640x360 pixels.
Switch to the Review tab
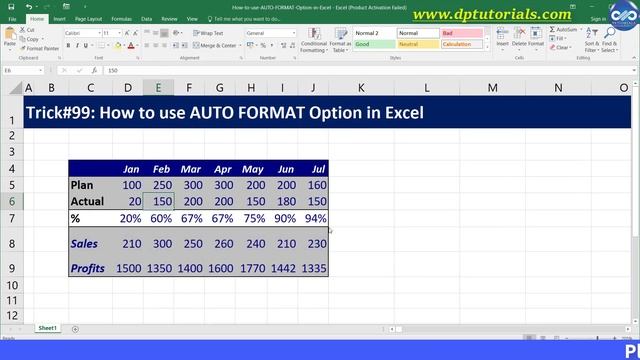pos(169,19)
